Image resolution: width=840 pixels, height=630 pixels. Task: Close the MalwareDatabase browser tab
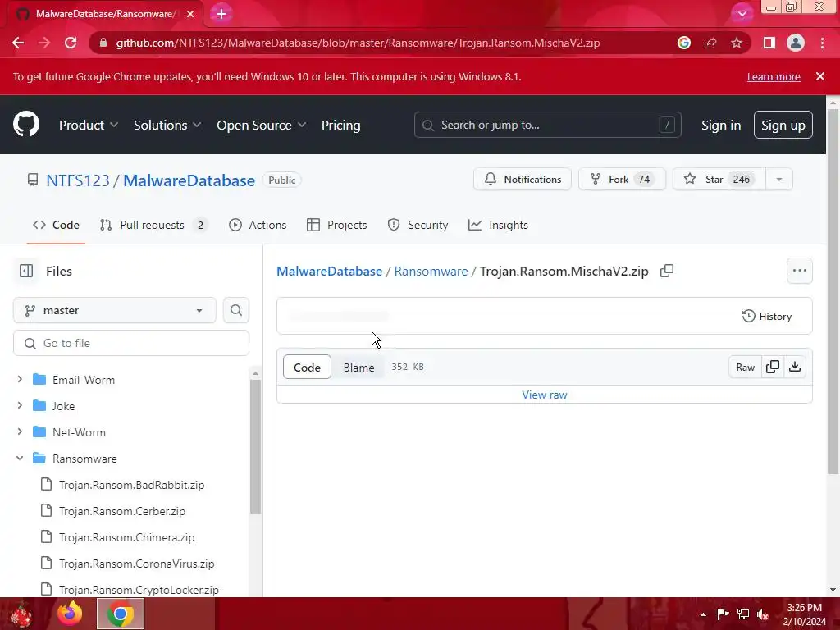(190, 14)
